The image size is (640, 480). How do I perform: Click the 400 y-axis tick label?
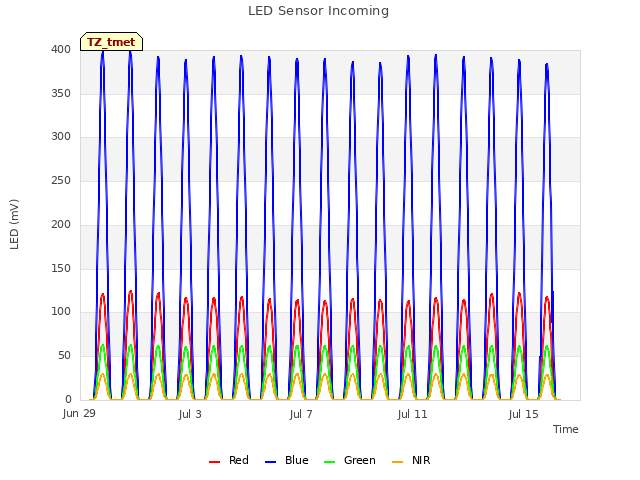pos(61,49)
